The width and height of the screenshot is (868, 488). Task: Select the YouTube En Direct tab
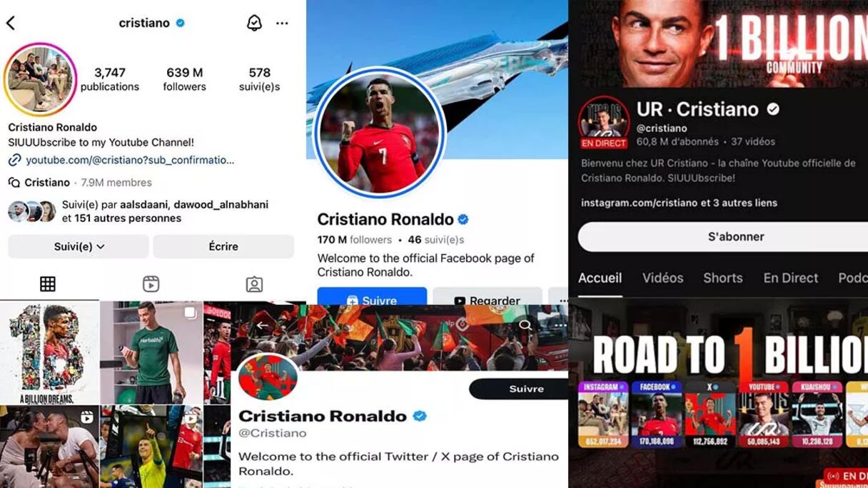tap(791, 278)
